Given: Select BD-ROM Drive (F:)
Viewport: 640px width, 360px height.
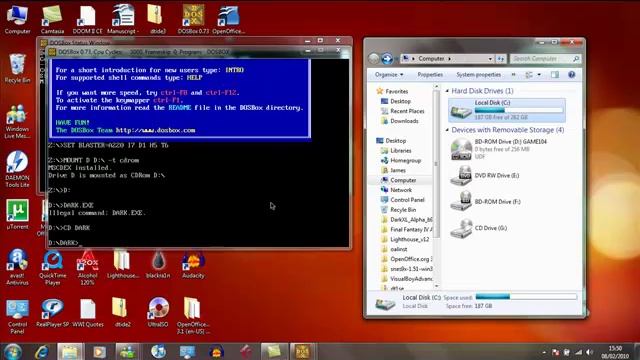Looking at the screenshot, I should point(506,202).
